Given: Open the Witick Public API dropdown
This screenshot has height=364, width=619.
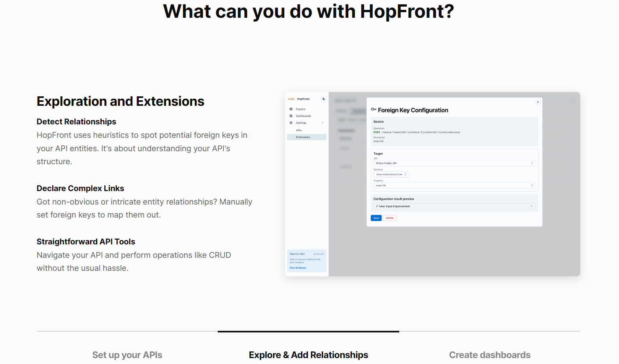Looking at the screenshot, I should [454, 163].
